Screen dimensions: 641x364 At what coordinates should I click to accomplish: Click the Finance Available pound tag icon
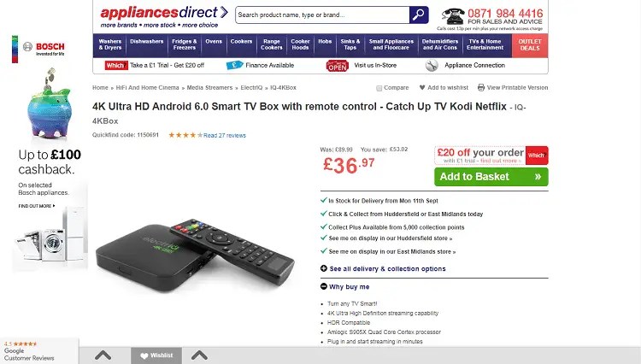(235, 65)
